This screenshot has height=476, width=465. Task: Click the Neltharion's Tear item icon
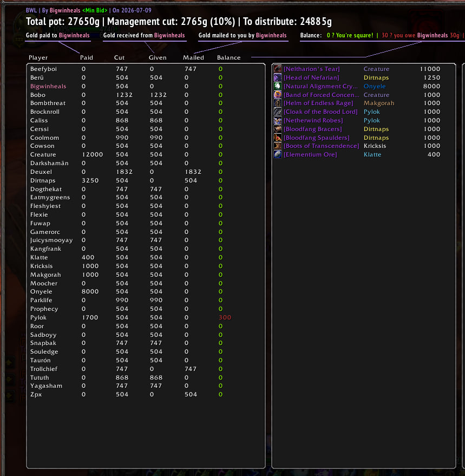click(277, 69)
